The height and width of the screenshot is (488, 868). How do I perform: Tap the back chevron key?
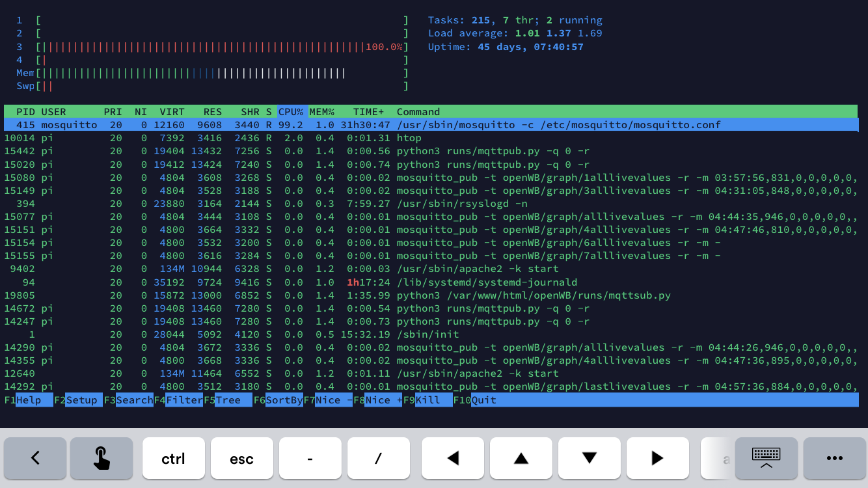click(35, 458)
